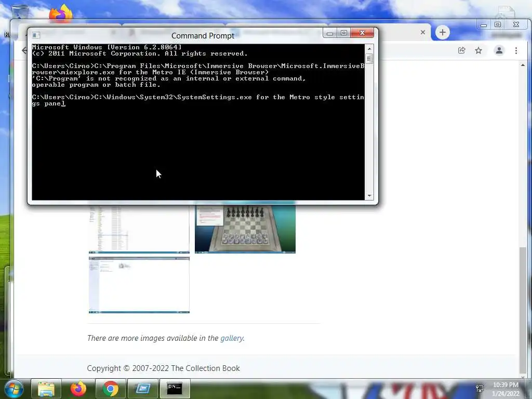Open the chess game screenshot thumbnail
Image resolution: width=532 pixels, height=399 pixels.
[x=245, y=229]
